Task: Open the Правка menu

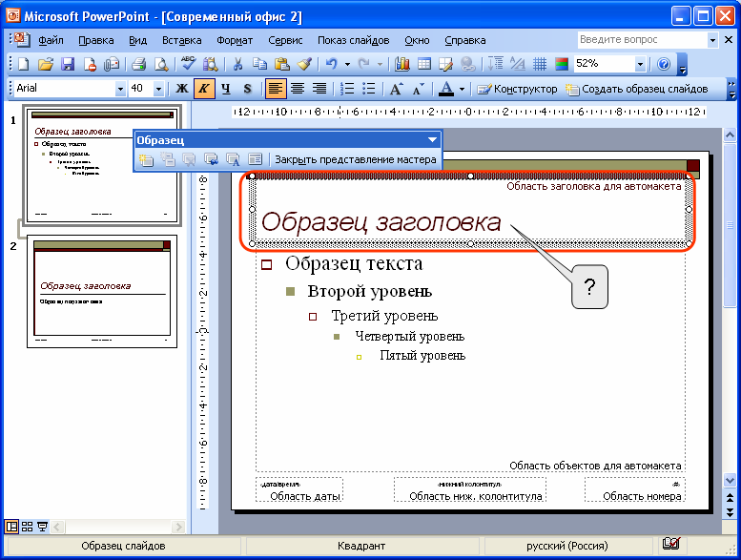Action: click(x=96, y=41)
